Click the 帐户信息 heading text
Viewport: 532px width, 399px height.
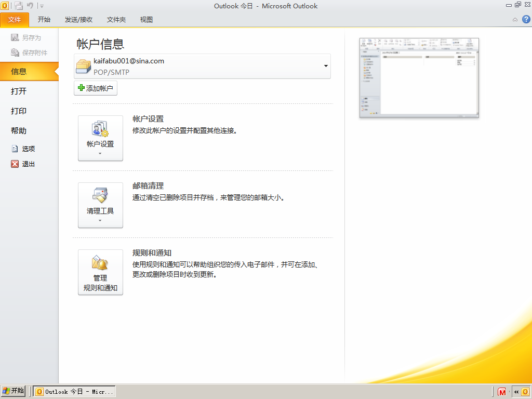(100, 44)
